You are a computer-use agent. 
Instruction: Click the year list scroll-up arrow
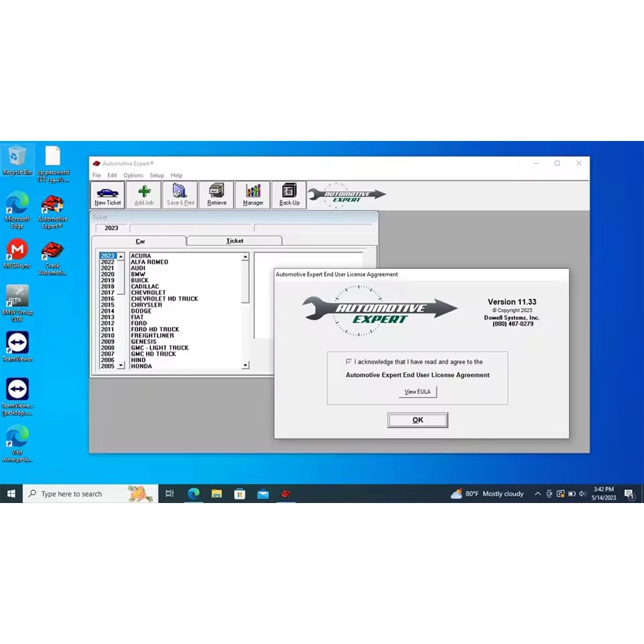click(x=121, y=256)
